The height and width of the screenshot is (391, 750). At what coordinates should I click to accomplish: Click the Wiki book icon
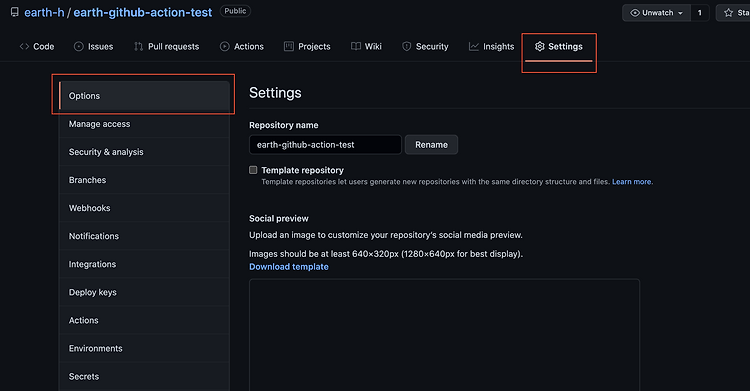pos(355,46)
